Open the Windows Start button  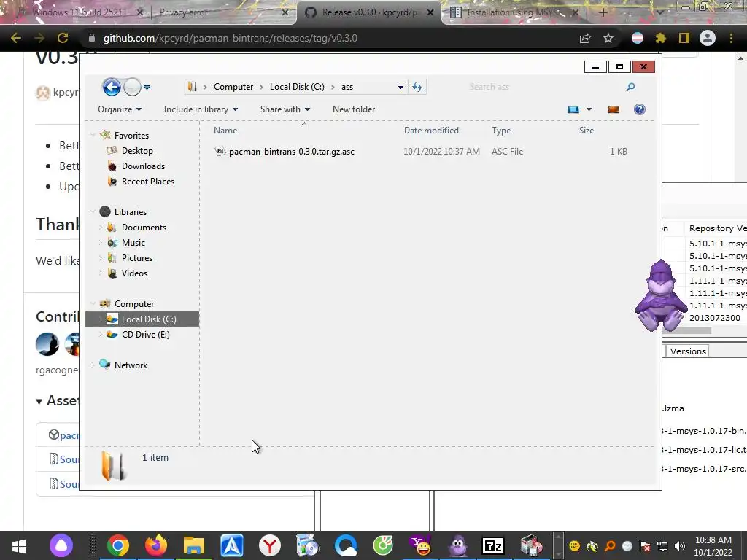pyautogui.click(x=19, y=545)
